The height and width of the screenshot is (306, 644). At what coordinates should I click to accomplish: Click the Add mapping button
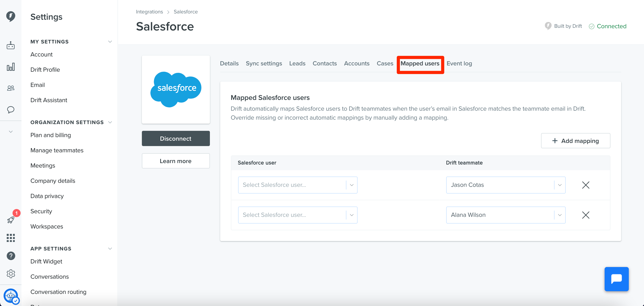(x=575, y=141)
